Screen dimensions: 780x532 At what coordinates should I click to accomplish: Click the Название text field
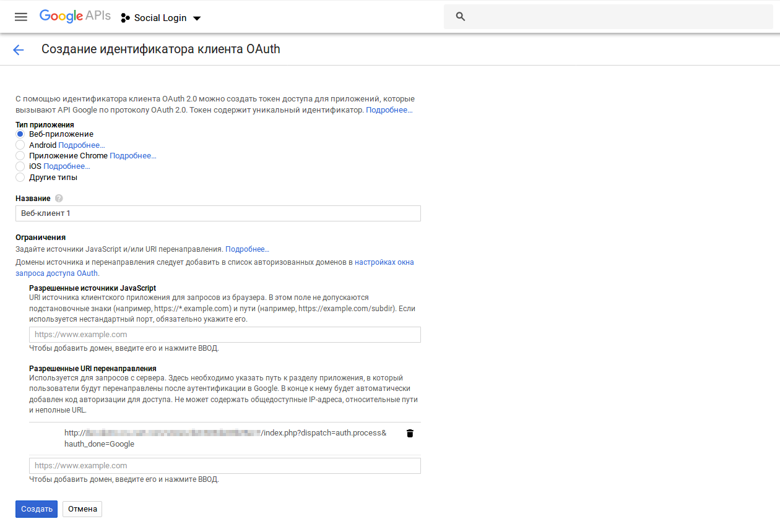218,213
